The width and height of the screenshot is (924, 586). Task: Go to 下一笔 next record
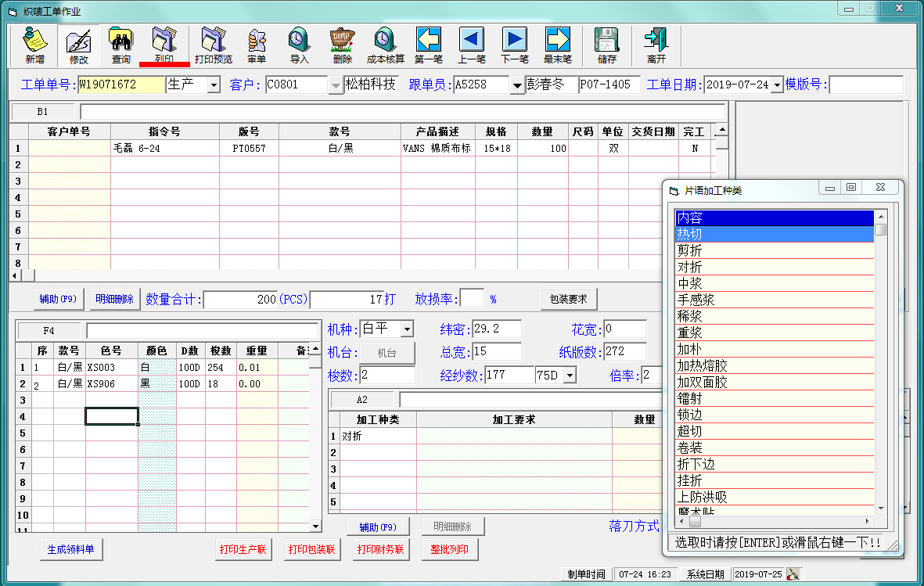click(515, 45)
